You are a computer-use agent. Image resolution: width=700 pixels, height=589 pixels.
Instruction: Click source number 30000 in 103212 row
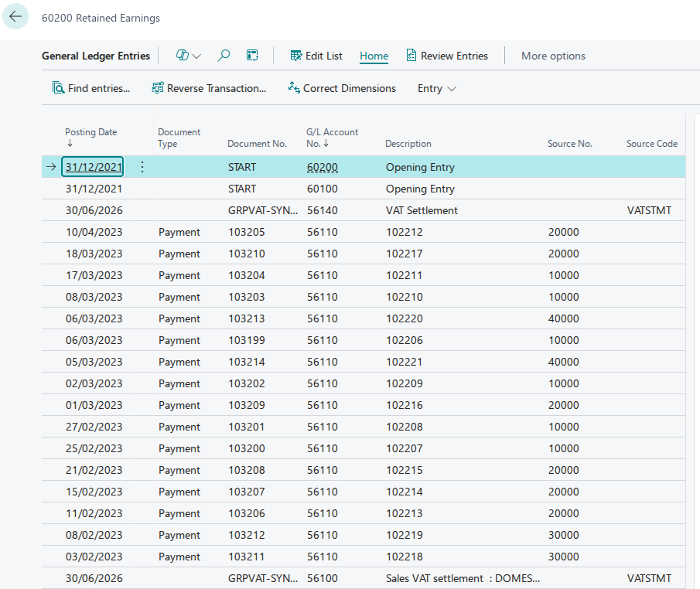pos(563,535)
